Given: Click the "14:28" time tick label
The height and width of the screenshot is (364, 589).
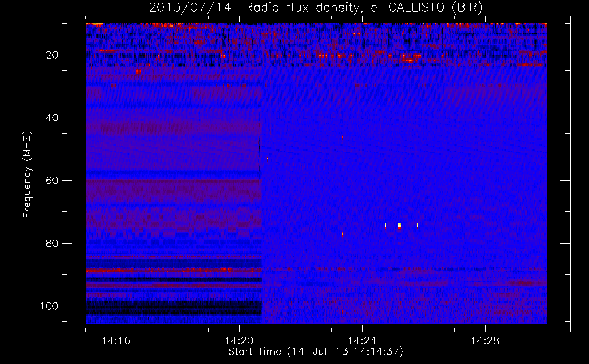Looking at the screenshot, I should click(485, 341).
